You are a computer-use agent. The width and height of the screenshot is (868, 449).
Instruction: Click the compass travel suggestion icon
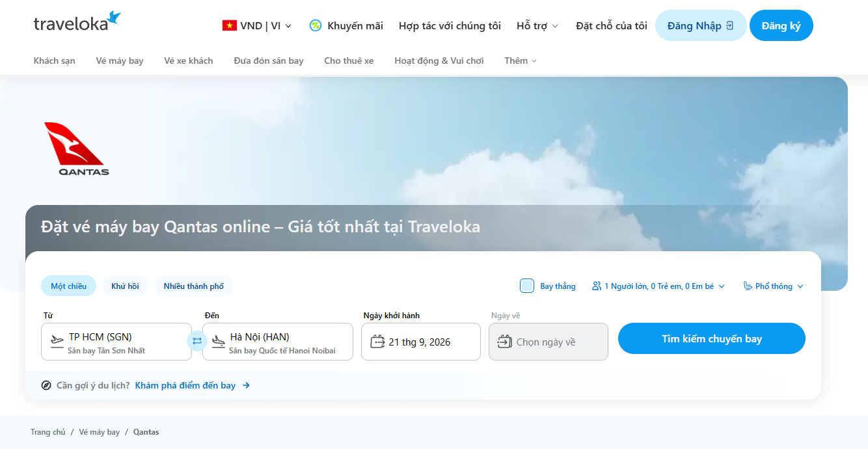46,385
